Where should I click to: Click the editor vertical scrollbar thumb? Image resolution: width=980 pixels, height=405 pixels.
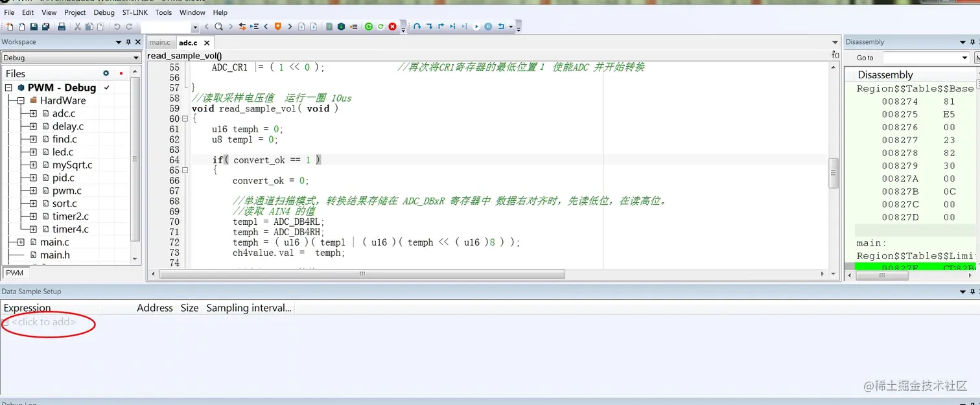click(834, 173)
